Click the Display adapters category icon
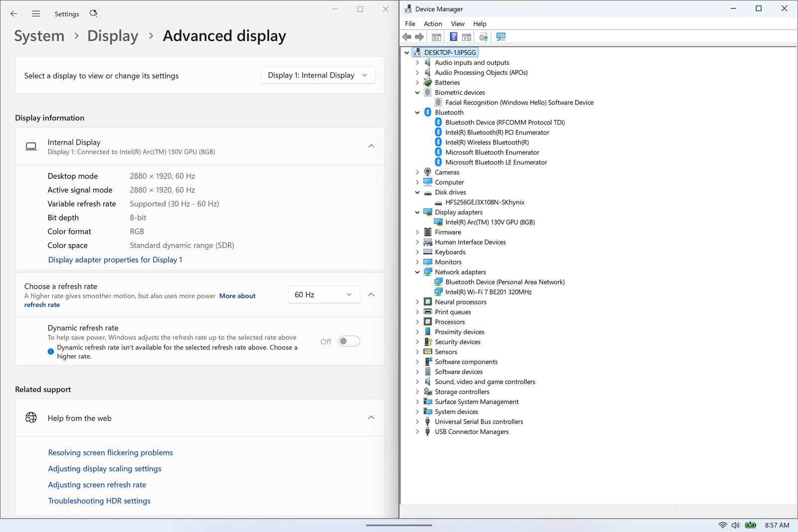 pyautogui.click(x=427, y=212)
